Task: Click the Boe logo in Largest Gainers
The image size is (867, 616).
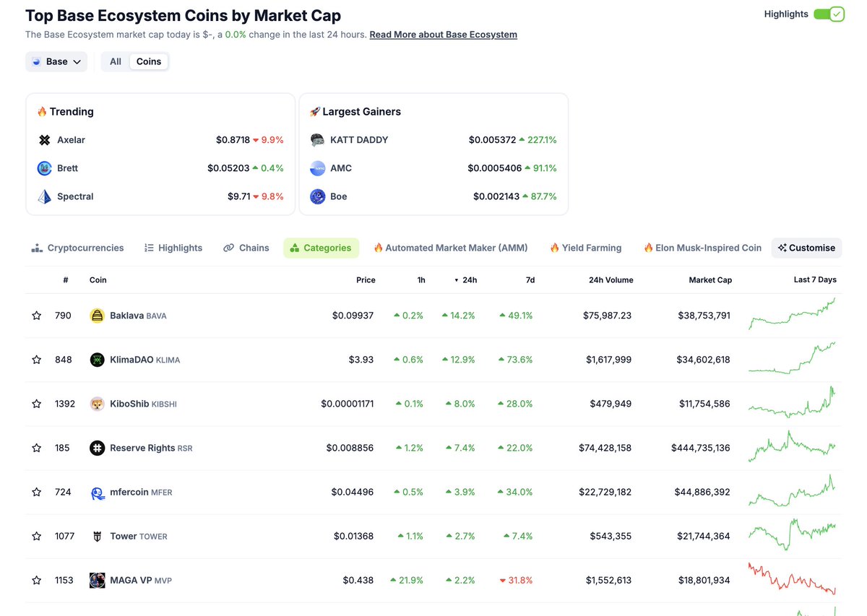Action: (x=317, y=196)
